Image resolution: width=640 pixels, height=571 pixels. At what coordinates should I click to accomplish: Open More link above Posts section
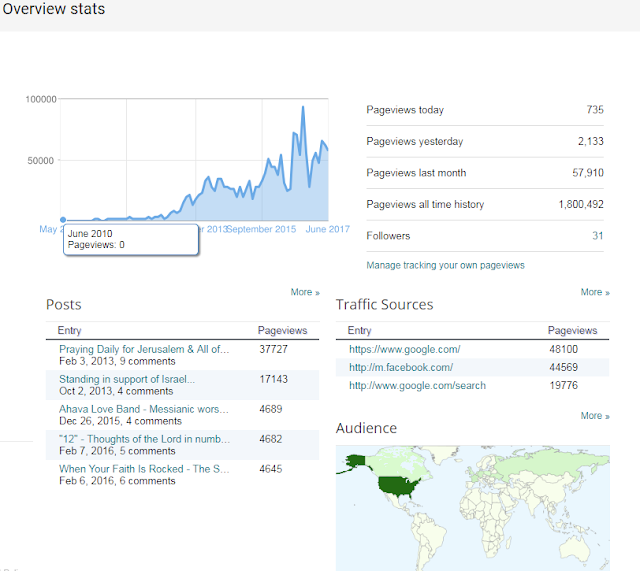(305, 292)
